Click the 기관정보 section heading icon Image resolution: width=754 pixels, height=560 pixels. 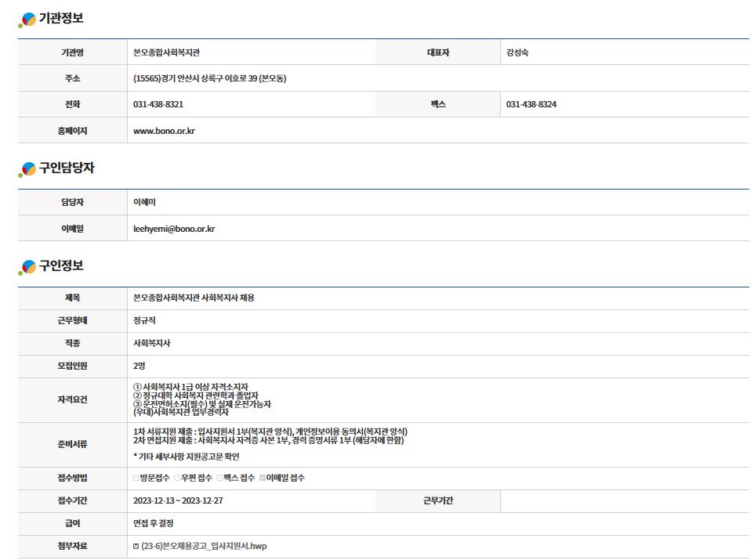click(x=27, y=20)
